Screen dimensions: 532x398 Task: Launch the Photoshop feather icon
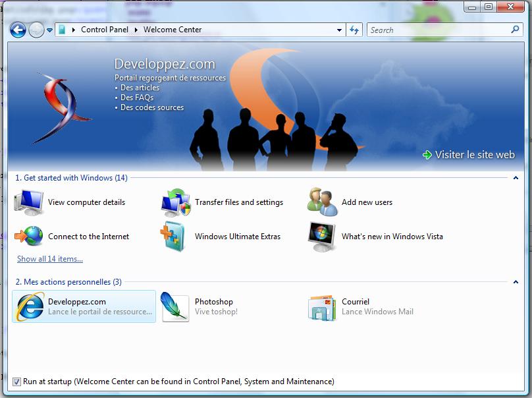click(175, 307)
